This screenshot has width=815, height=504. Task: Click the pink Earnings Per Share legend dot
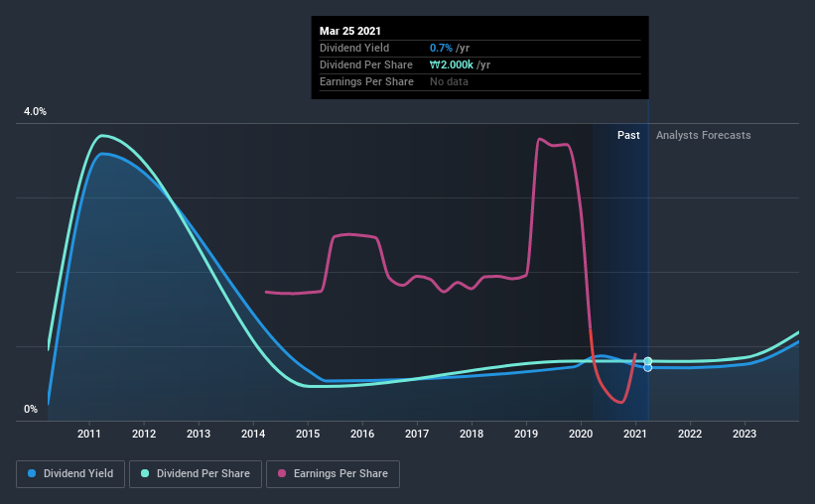[x=282, y=473]
